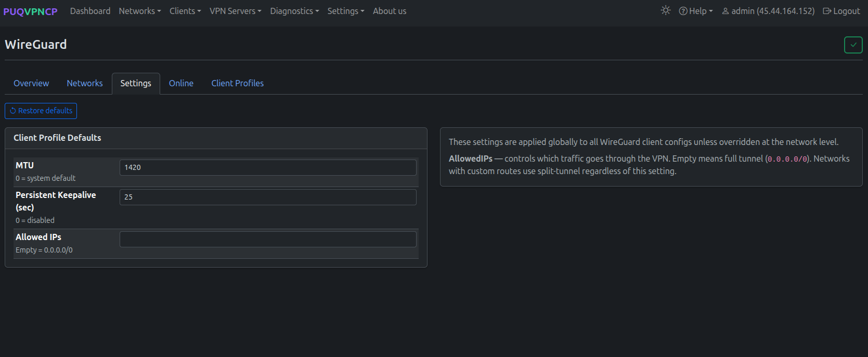Image resolution: width=868 pixels, height=357 pixels.
Task: Expand the VPN Servers dropdown menu
Action: [236, 11]
